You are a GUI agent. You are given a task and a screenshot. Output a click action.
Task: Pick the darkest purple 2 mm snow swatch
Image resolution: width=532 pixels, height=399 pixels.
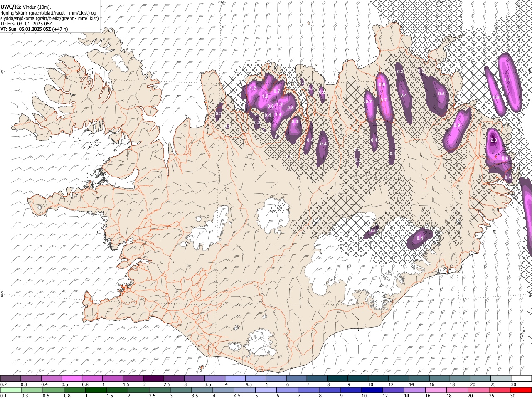(x=153, y=378)
